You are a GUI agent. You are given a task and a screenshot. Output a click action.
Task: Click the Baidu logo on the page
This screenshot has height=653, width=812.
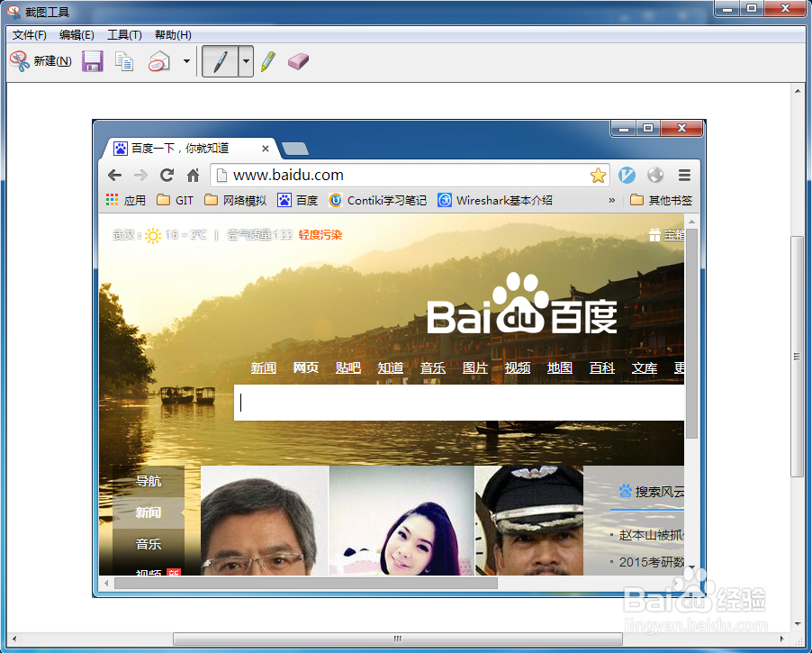[x=522, y=304]
